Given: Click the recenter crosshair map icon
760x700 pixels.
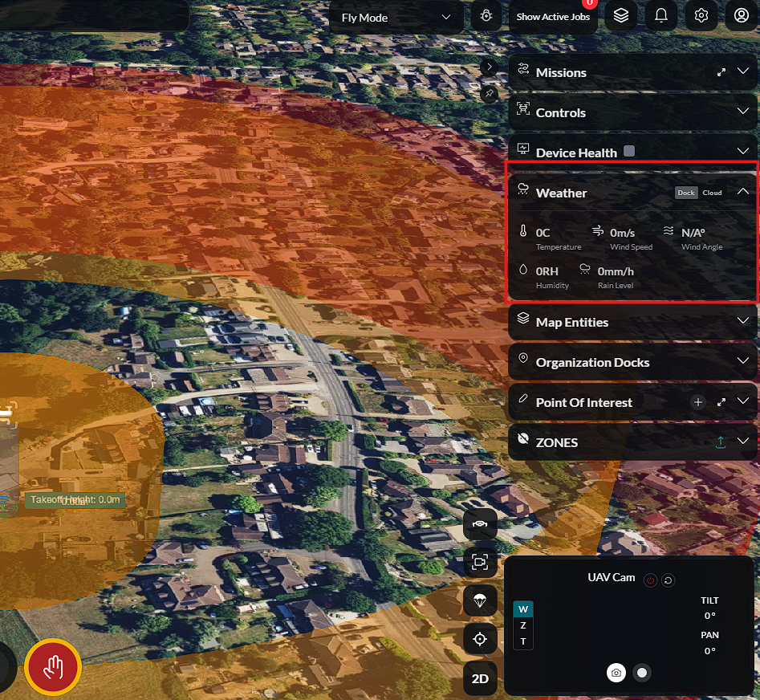Looking at the screenshot, I should 480,639.
